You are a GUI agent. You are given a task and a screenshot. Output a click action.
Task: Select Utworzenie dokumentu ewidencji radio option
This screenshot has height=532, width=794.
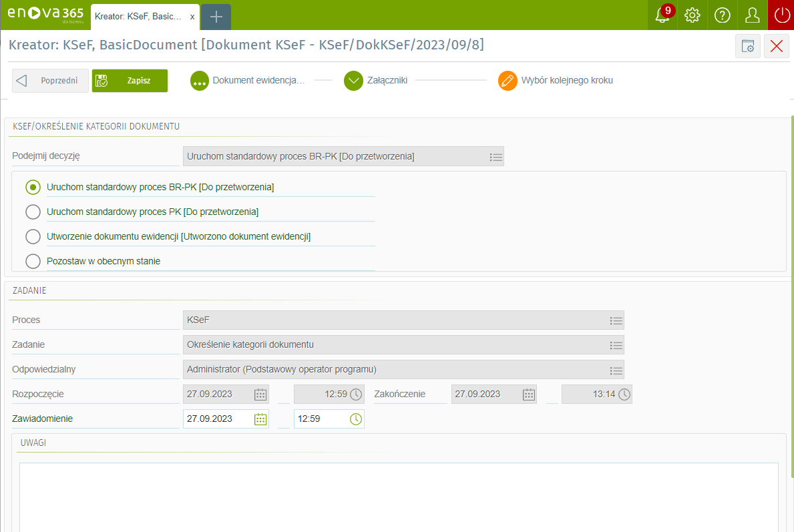pyautogui.click(x=33, y=237)
